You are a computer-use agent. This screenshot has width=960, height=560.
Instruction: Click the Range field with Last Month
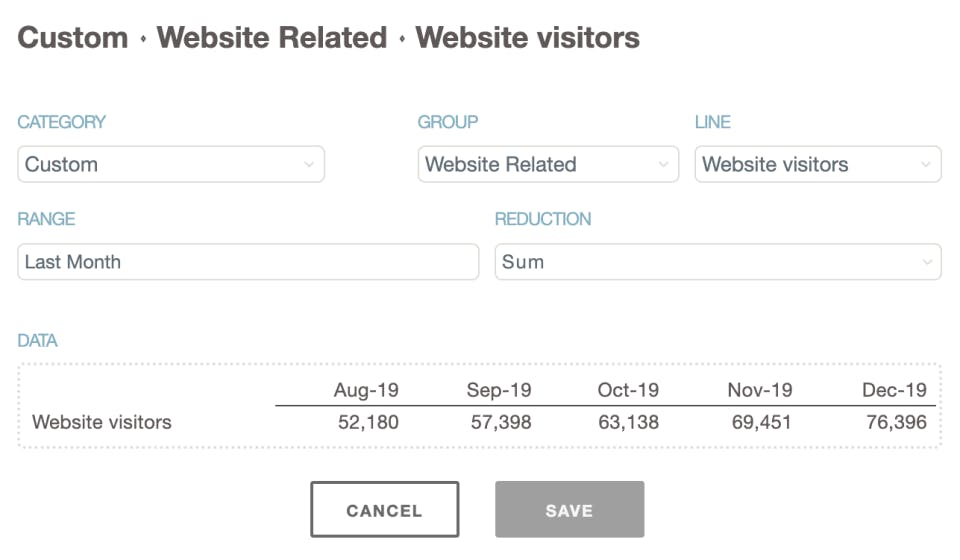point(248,262)
